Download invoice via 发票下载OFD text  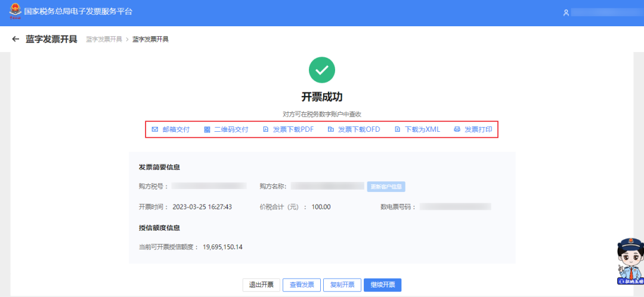coord(359,129)
